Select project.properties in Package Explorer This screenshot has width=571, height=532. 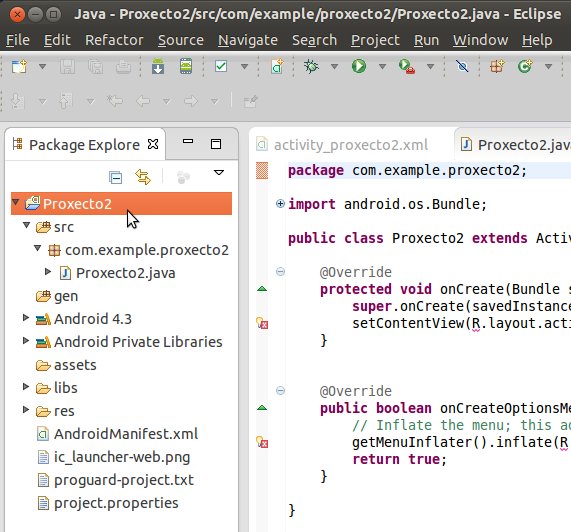(108, 503)
